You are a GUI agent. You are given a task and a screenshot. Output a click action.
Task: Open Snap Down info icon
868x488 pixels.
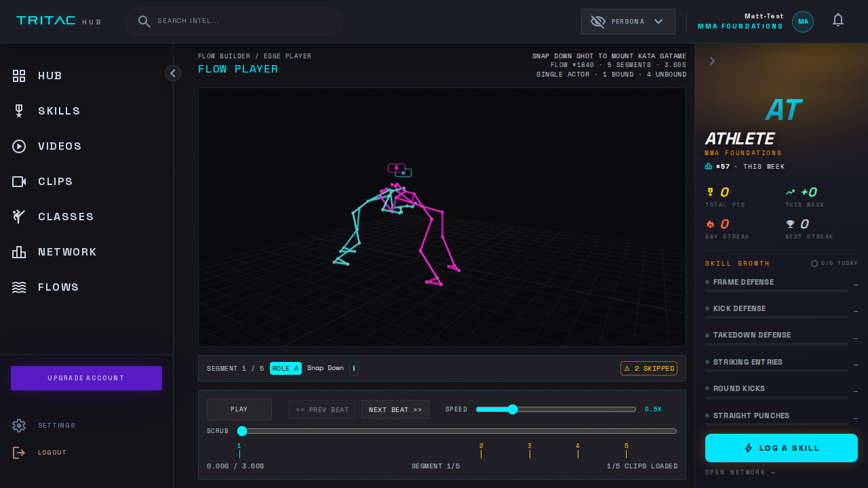click(x=354, y=369)
